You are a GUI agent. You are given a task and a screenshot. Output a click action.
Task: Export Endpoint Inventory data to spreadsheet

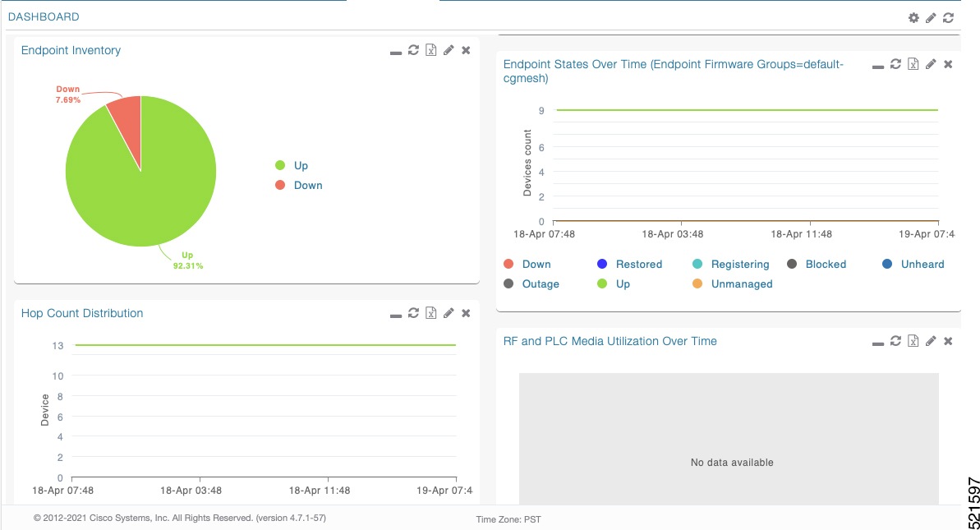[430, 49]
